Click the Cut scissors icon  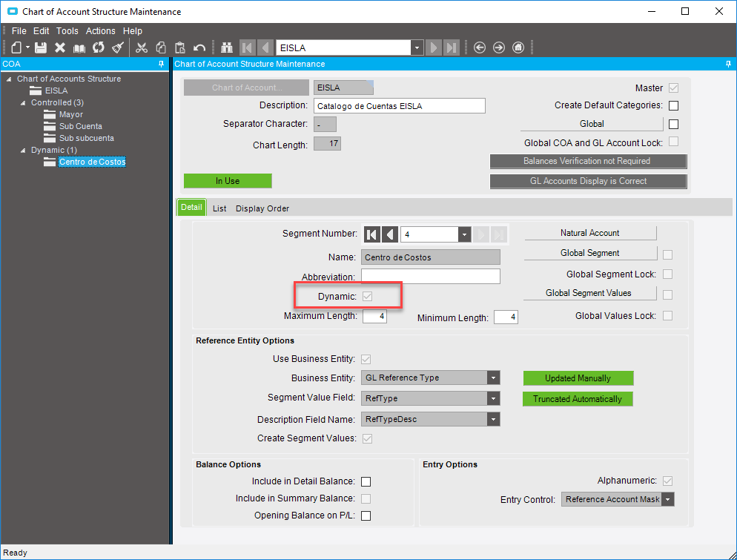pos(142,47)
